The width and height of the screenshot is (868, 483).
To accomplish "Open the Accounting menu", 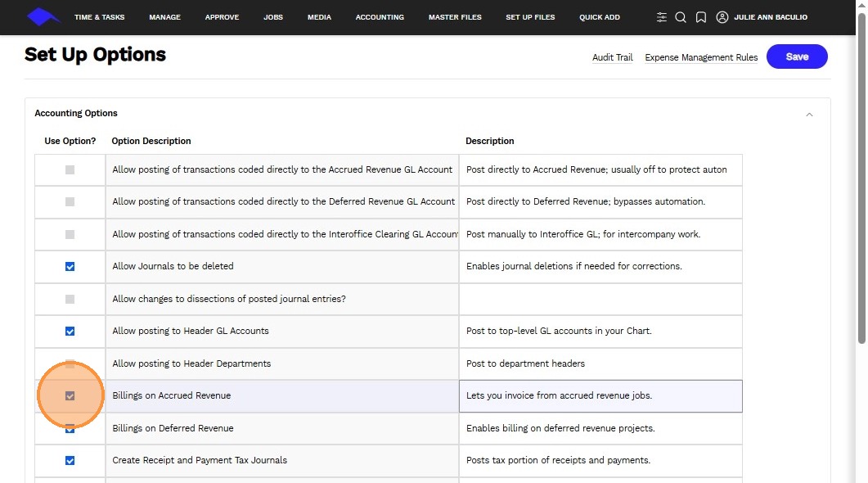I will (x=380, y=17).
